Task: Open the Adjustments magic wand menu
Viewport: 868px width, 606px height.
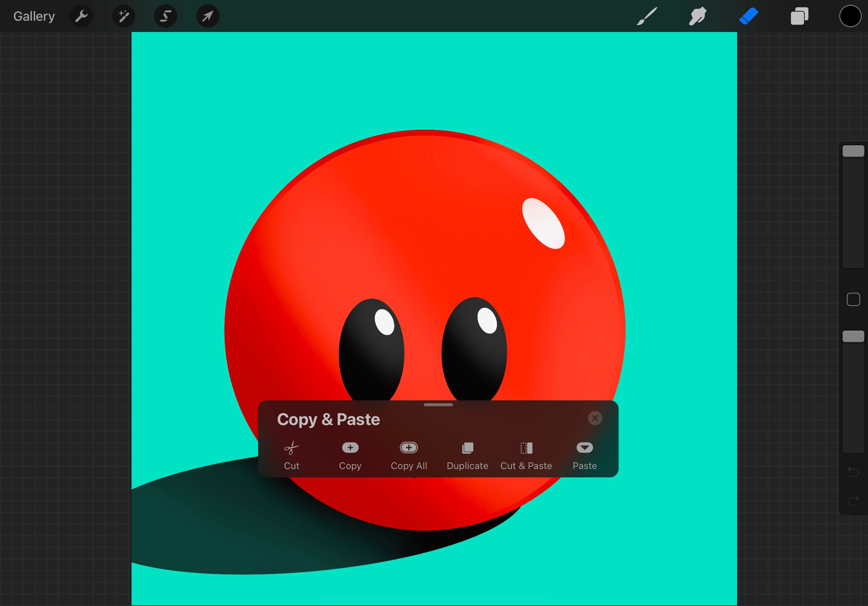Action: (124, 16)
